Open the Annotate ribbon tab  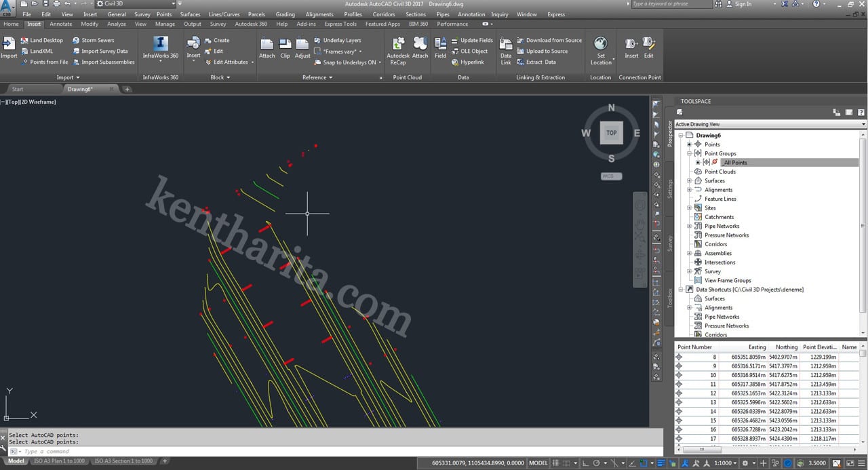(x=60, y=24)
